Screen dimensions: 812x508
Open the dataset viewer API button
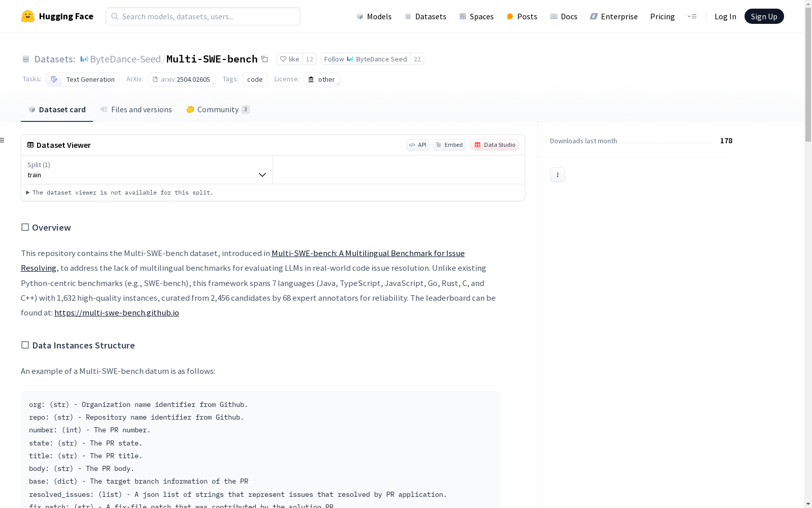[x=418, y=145]
